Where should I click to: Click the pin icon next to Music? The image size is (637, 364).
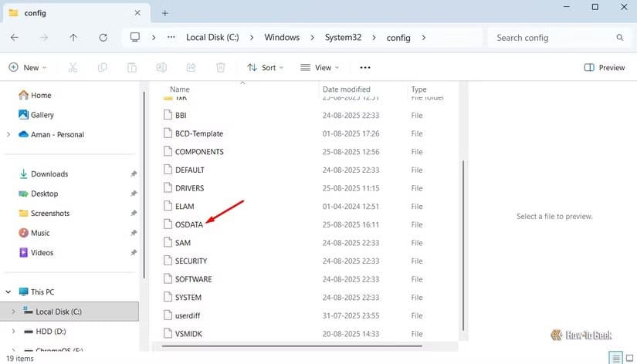click(134, 233)
